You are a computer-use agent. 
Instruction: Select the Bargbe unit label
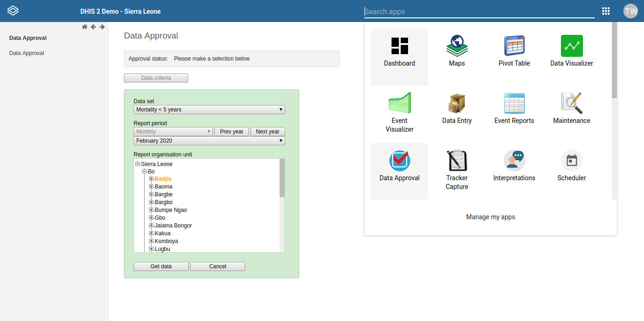click(x=164, y=194)
